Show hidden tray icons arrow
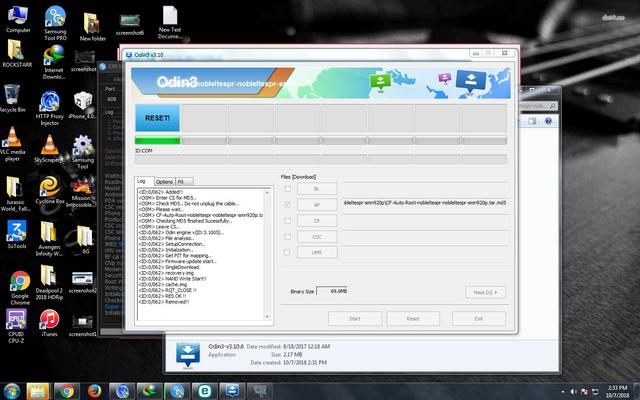 pos(563,392)
